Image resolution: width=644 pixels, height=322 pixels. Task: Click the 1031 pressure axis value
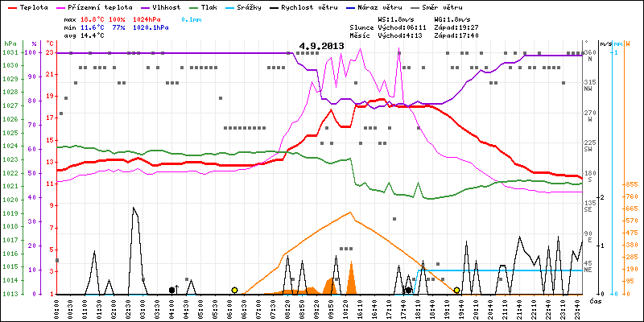coord(10,52)
